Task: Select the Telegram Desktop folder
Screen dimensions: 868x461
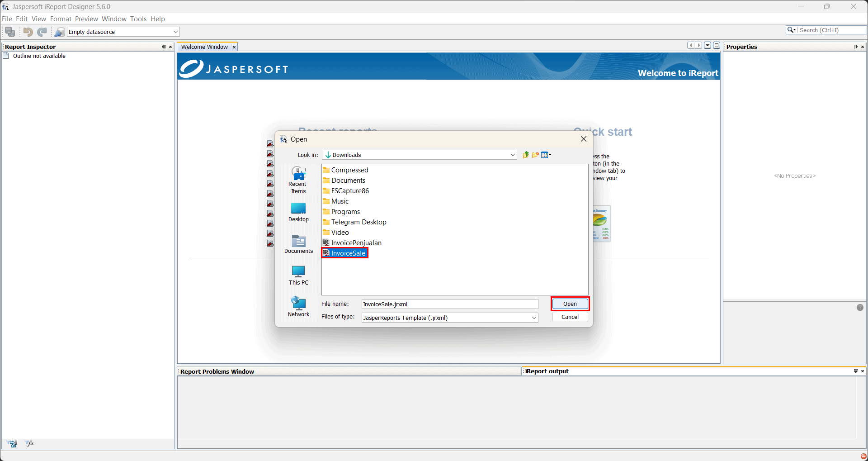Action: pyautogui.click(x=355, y=222)
